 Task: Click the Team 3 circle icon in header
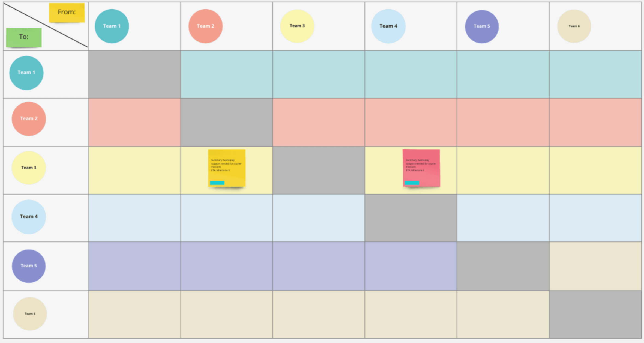(x=298, y=26)
